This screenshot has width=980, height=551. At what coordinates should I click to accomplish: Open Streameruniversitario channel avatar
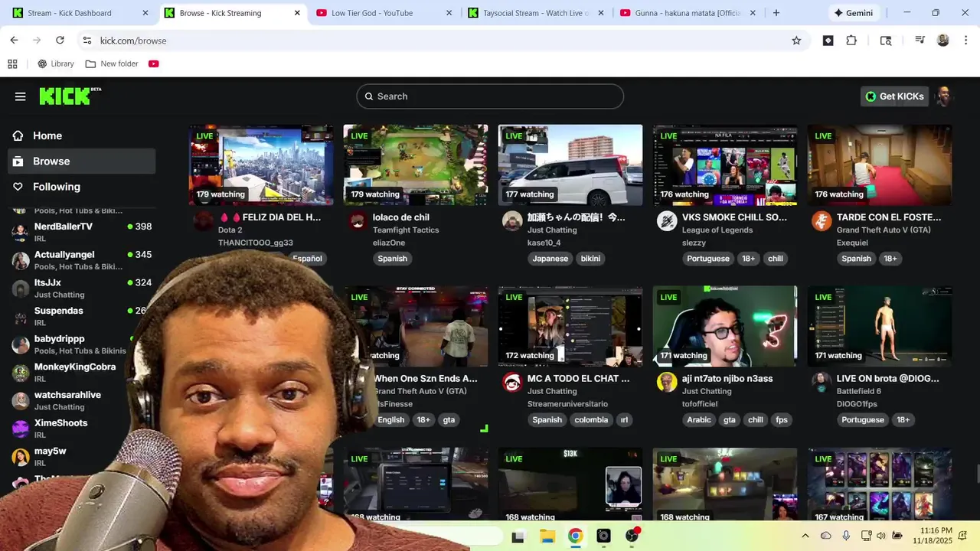point(512,383)
